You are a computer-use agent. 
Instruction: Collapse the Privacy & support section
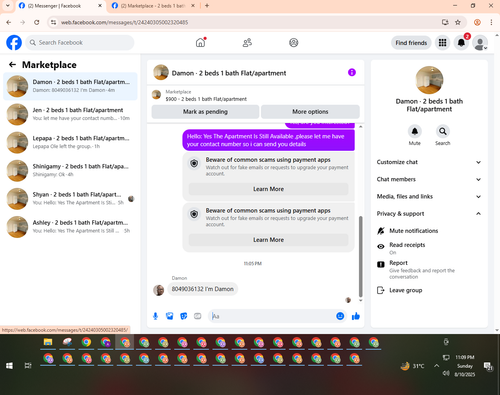(x=429, y=214)
